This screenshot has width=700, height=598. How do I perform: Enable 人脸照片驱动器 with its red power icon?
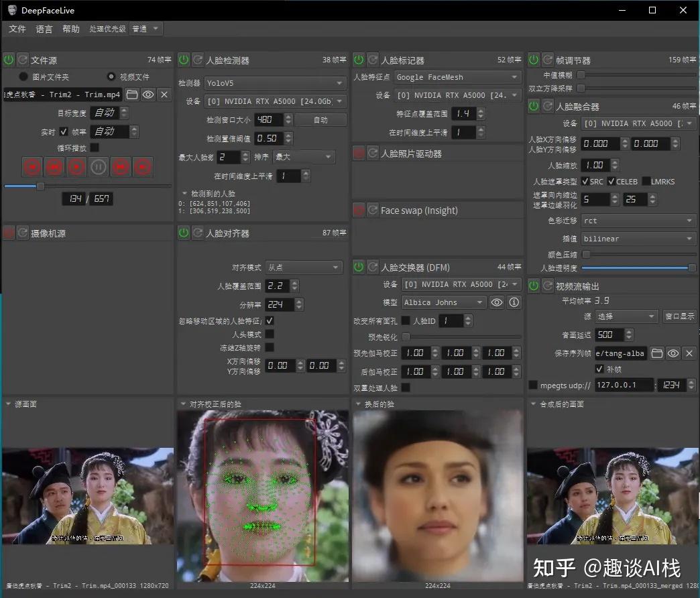pyautogui.click(x=359, y=154)
